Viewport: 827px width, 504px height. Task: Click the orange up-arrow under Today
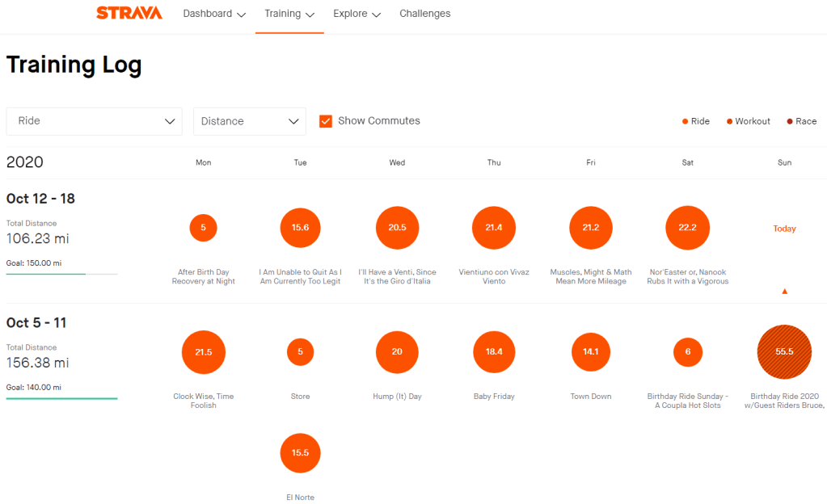click(784, 291)
